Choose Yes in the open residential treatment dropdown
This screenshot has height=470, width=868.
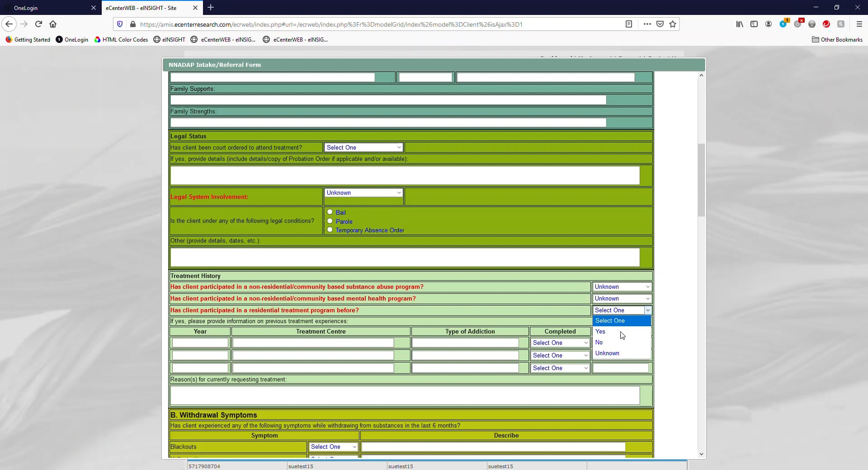pos(600,331)
